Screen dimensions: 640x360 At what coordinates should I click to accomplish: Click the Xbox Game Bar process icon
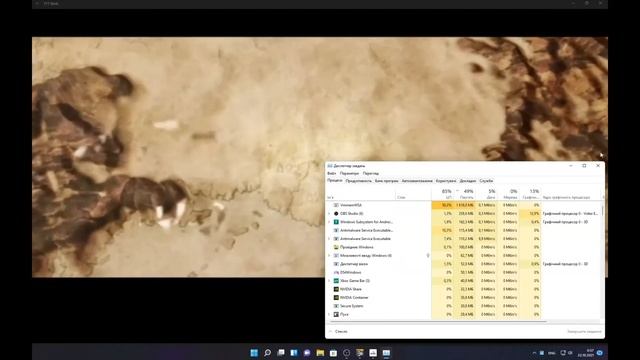[x=336, y=281]
